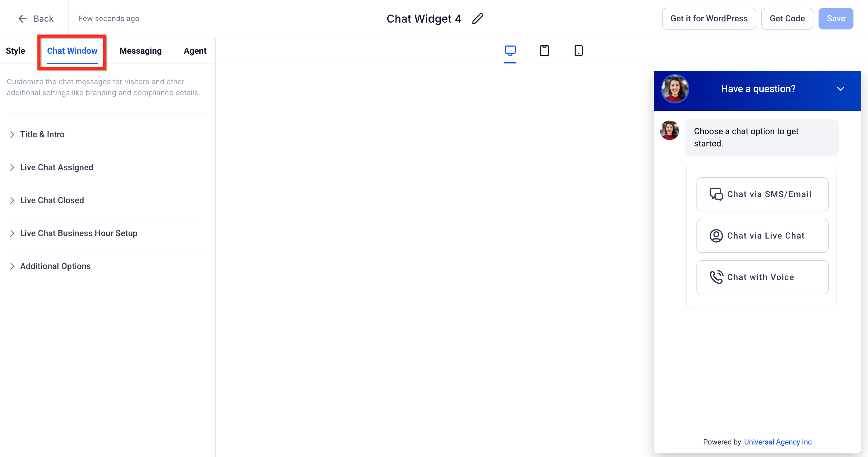Image resolution: width=868 pixels, height=457 pixels.
Task: Open the Style tab
Action: pos(16,51)
